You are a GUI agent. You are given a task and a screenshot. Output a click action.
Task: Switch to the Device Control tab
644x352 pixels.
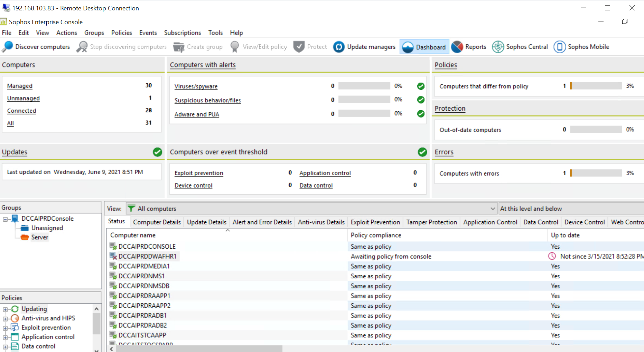tap(585, 222)
